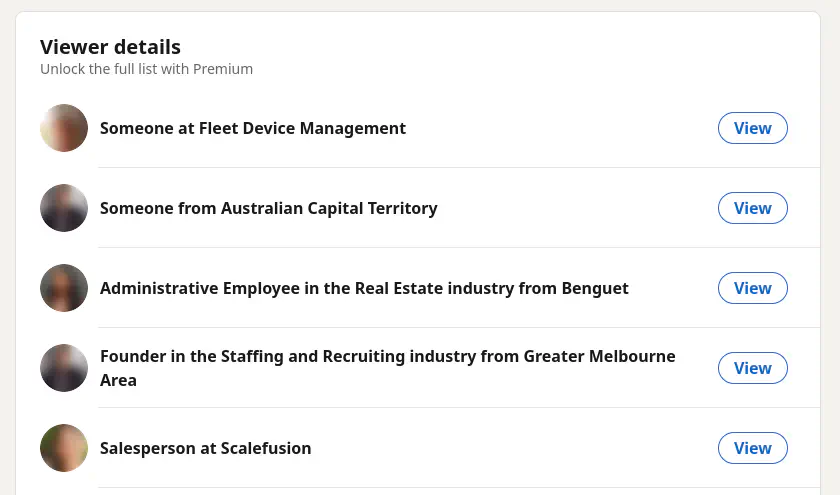Click the Administrative Employee in Real Estate title

364,288
